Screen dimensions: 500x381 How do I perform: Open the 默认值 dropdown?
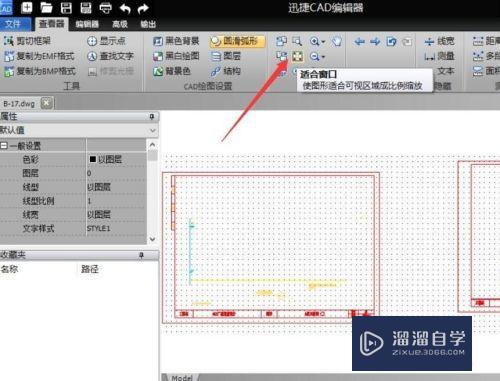click(153, 130)
